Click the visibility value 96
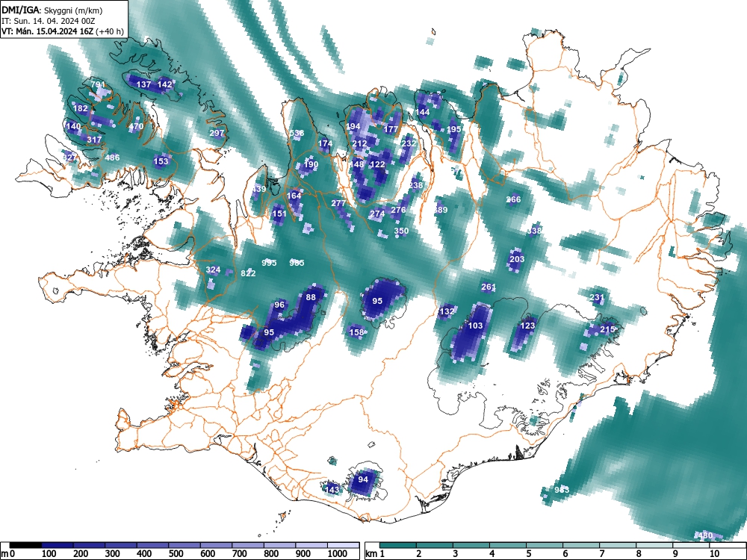The height and width of the screenshot is (560, 747). coord(279,305)
